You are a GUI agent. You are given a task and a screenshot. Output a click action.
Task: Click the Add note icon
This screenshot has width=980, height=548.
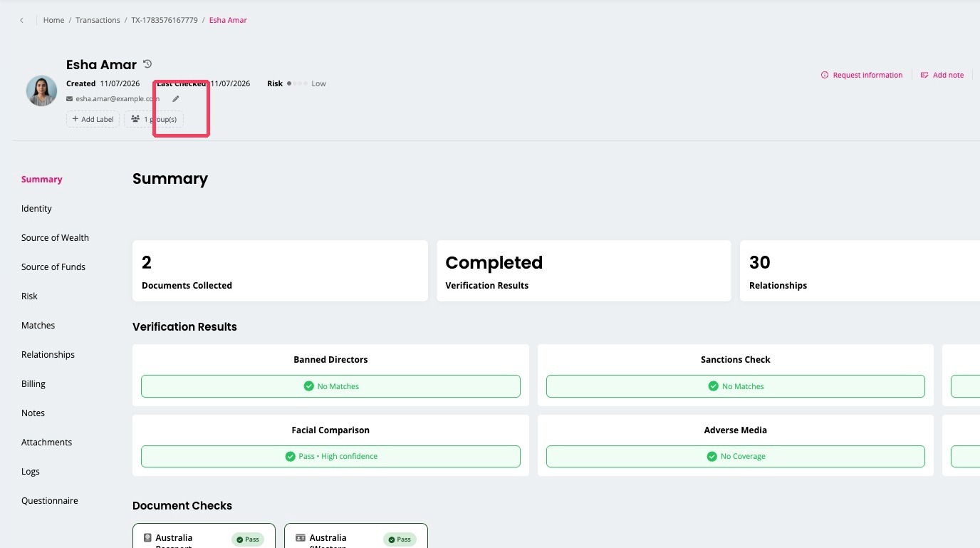pyautogui.click(x=924, y=75)
